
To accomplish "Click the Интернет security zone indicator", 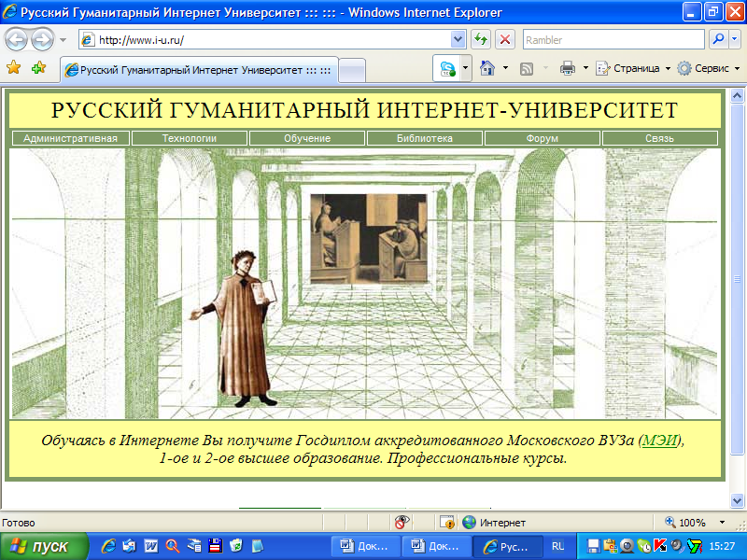I will tap(494, 523).
